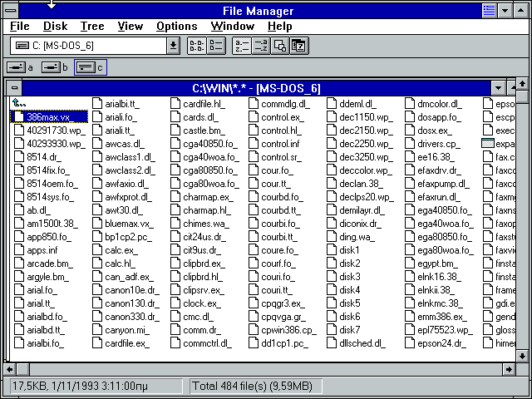The image size is (532, 399).
Task: Sort files by type toolbar button
Action: 260,46
